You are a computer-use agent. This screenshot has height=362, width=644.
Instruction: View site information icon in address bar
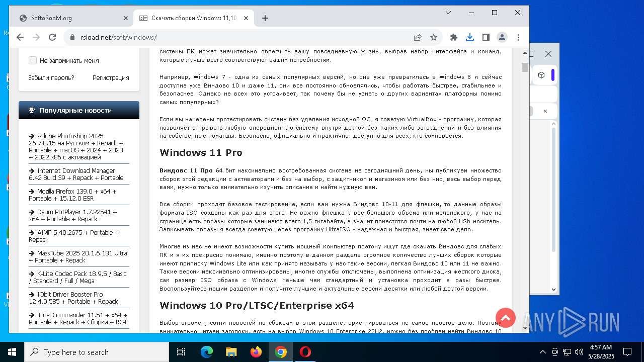tap(72, 37)
